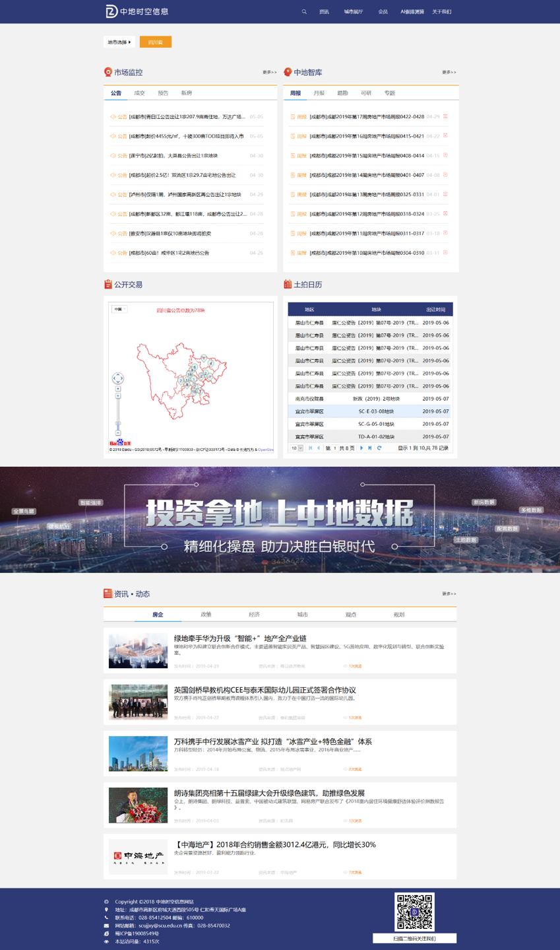The width and height of the screenshot is (560, 950).
Task: Select the 月报 tab in 中地智库
Action: pos(319,93)
